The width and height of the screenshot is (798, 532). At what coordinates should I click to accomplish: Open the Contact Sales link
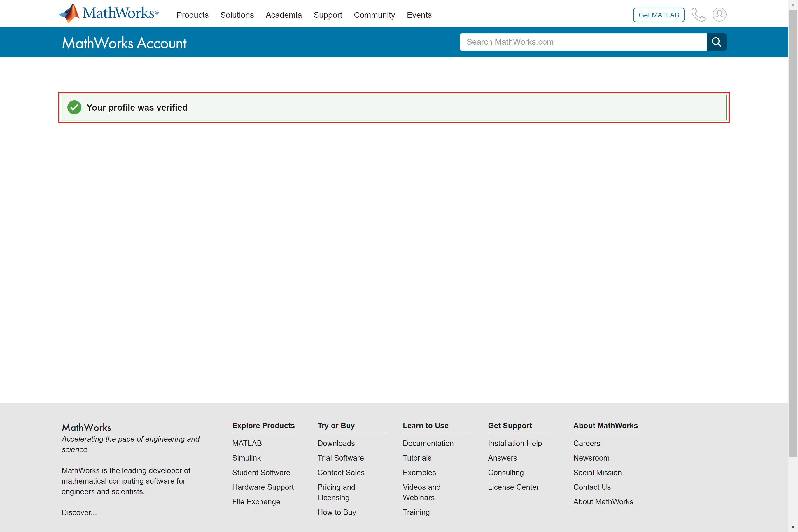(341, 472)
